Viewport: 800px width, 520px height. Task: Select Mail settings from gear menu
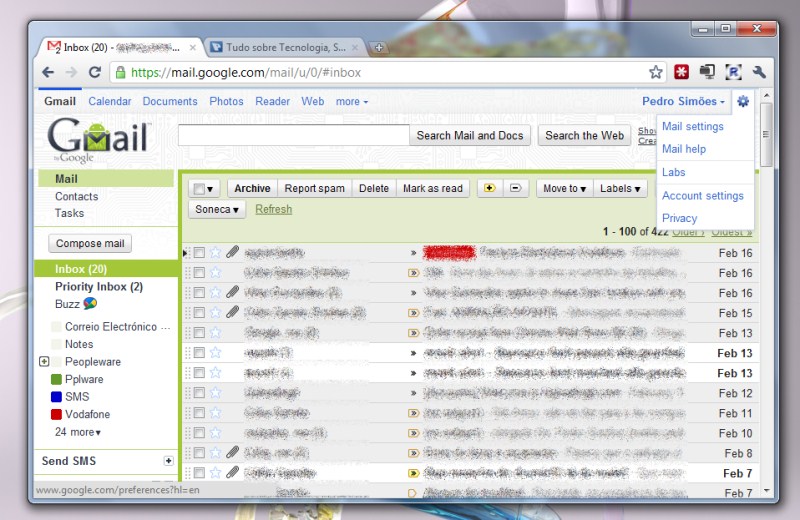692,126
